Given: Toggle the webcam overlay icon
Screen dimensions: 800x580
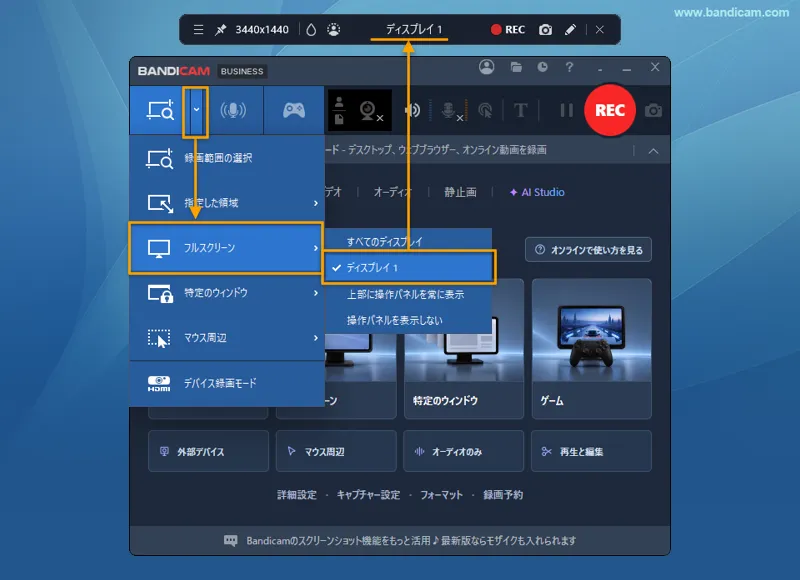Looking at the screenshot, I should (371, 111).
